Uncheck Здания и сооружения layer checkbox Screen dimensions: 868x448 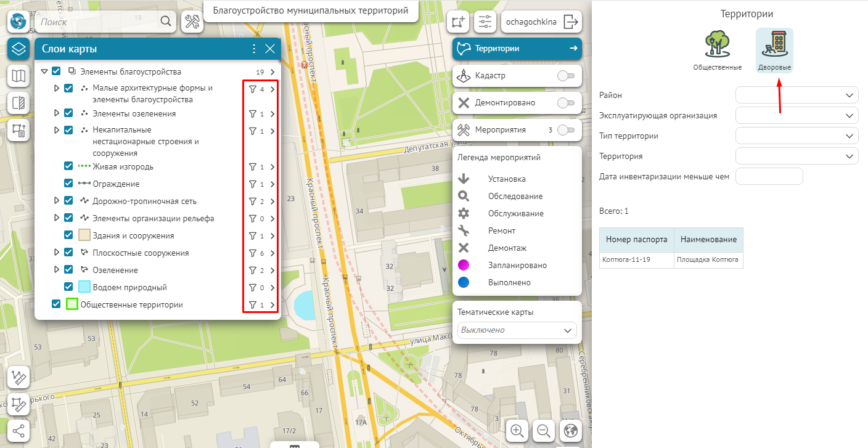69,235
